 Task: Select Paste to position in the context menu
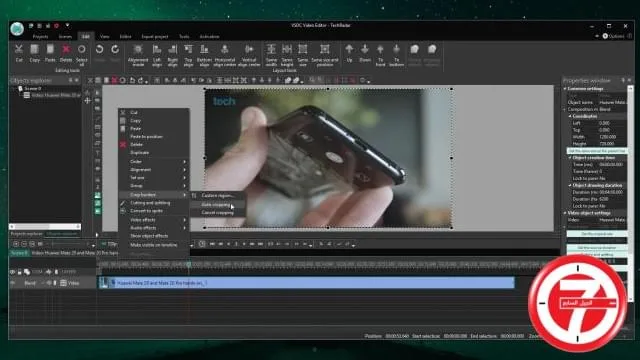click(x=154, y=137)
